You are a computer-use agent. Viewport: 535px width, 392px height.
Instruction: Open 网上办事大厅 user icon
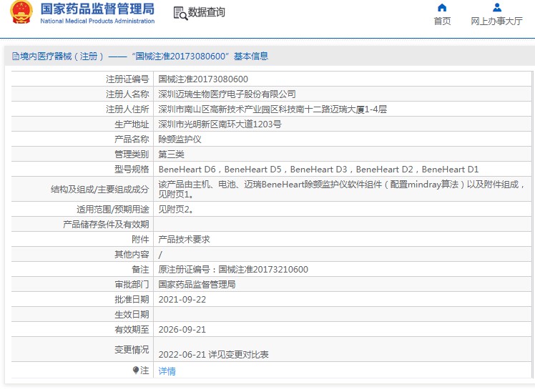pos(497,7)
